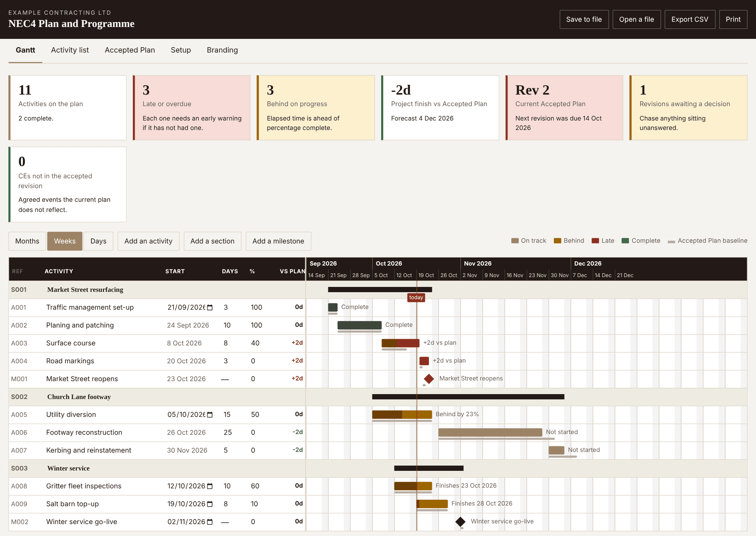Open calendar picker for Winter service go-live date
Image resolution: width=756 pixels, height=536 pixels.
[210, 522]
